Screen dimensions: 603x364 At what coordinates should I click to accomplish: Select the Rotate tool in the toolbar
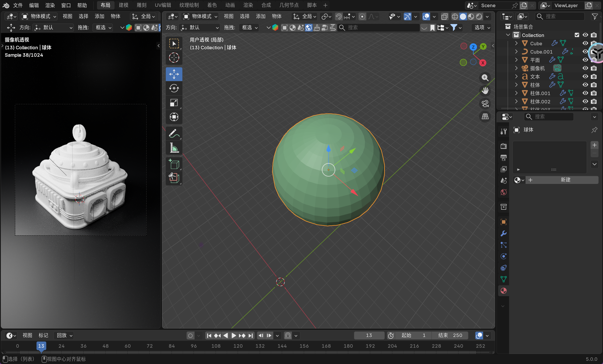174,88
